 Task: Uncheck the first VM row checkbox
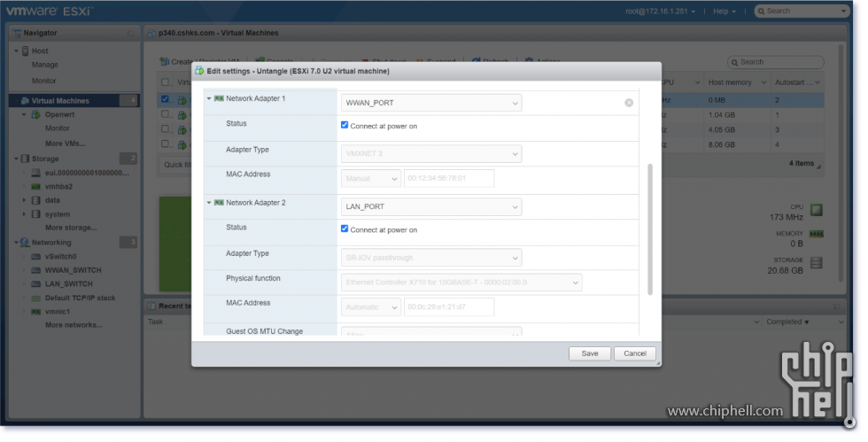(x=165, y=99)
